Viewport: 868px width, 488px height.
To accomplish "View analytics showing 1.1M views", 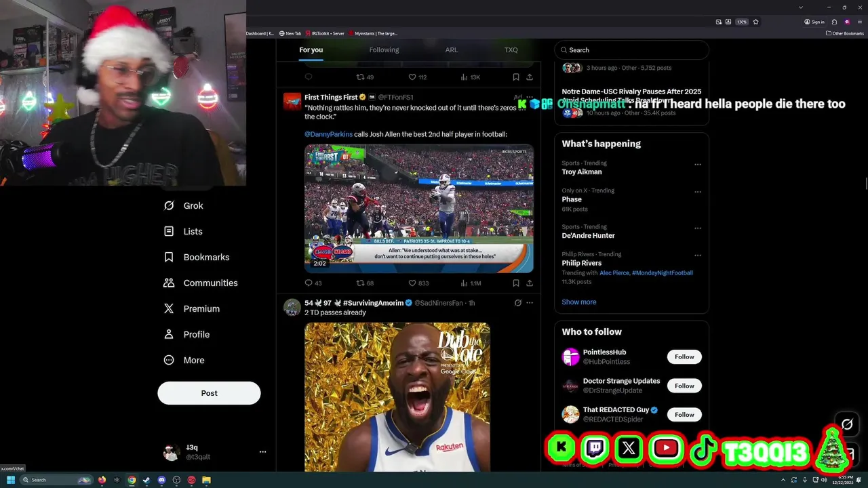I will click(470, 283).
